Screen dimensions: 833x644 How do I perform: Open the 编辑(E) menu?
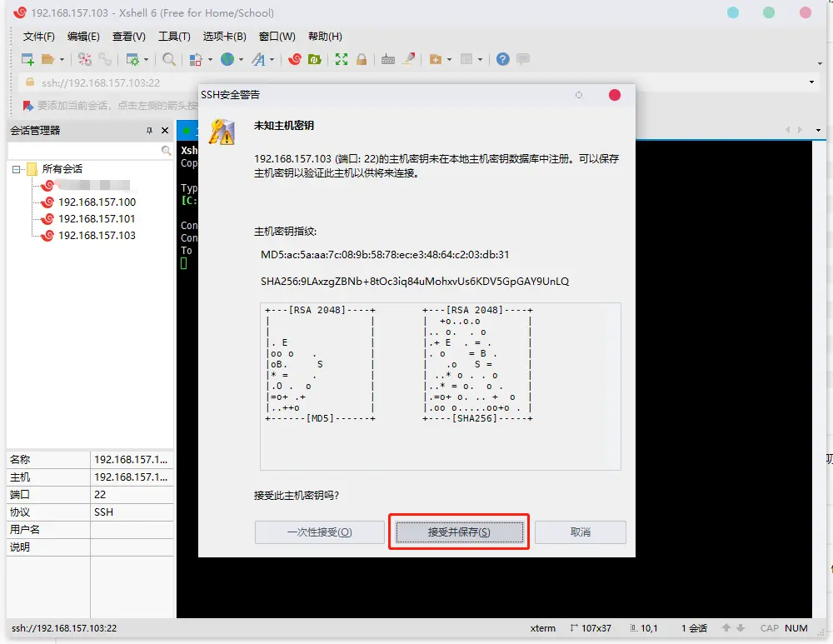(83, 36)
